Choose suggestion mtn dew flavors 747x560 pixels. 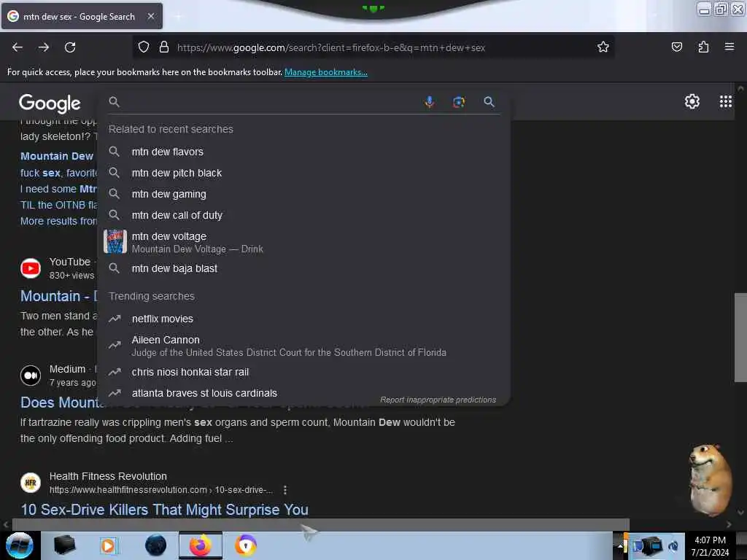pos(304,152)
